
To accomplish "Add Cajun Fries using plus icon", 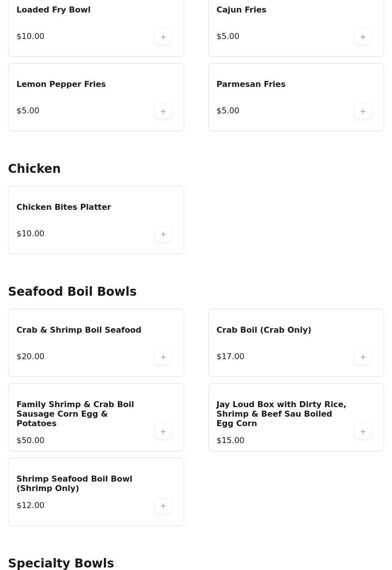I will tap(363, 36).
